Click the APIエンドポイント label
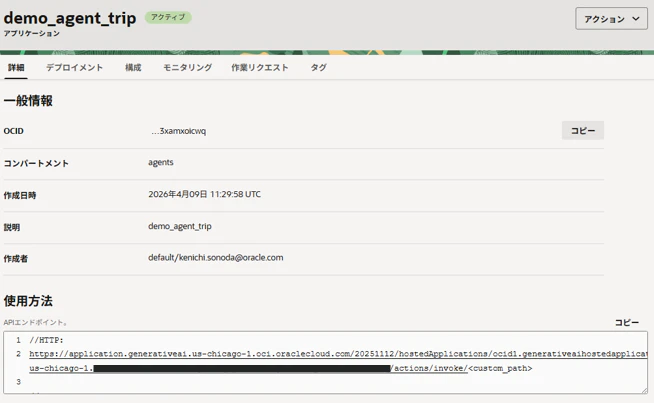 coord(35,322)
